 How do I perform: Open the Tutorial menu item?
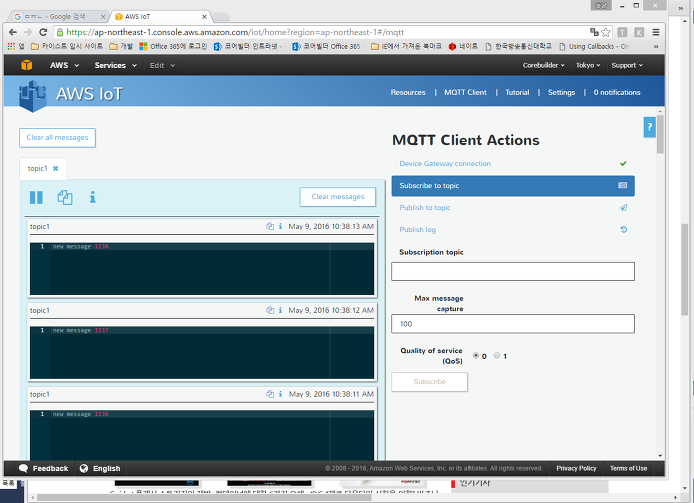point(517,92)
